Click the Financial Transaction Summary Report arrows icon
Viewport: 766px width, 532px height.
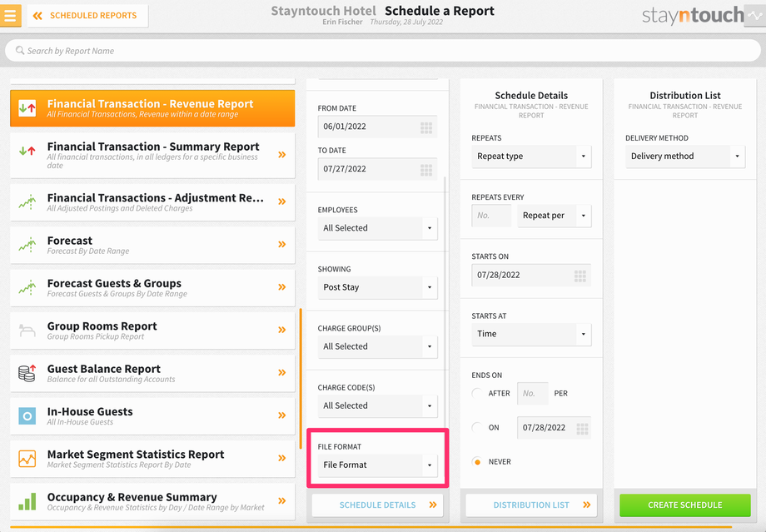[x=27, y=151]
